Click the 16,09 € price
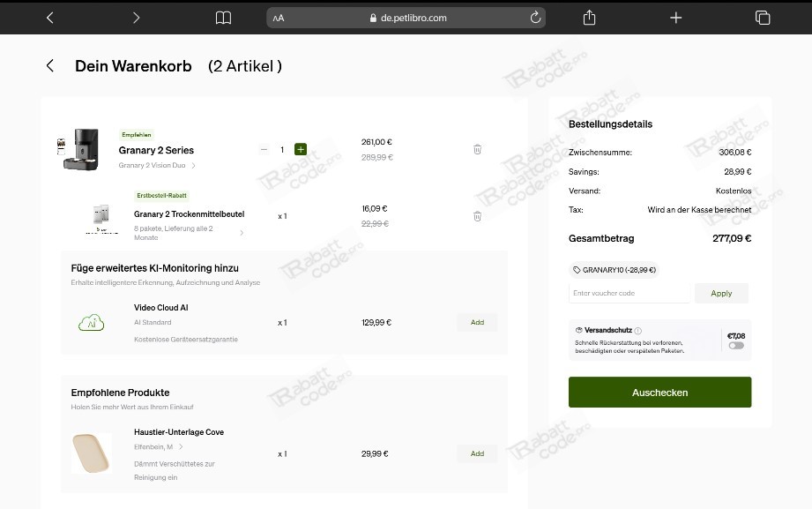The width and height of the screenshot is (812, 509). tap(375, 208)
